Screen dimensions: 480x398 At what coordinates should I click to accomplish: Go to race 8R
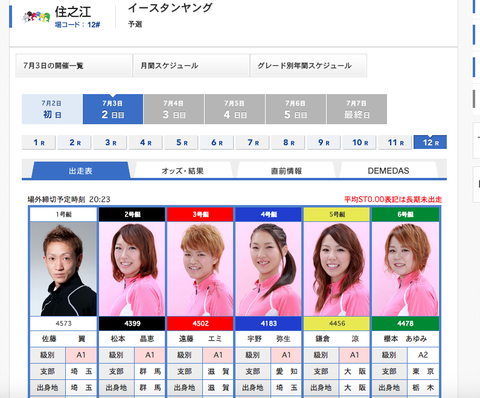coord(289,143)
